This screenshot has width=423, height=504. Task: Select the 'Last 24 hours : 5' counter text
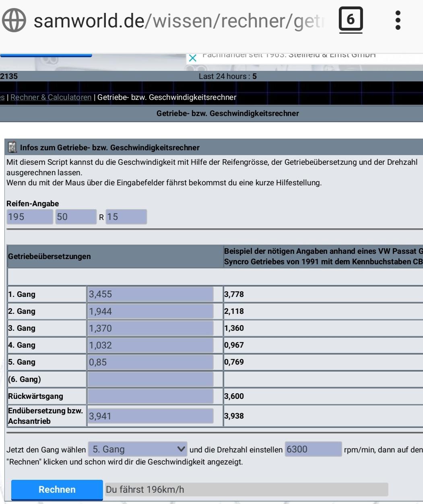[x=228, y=76]
